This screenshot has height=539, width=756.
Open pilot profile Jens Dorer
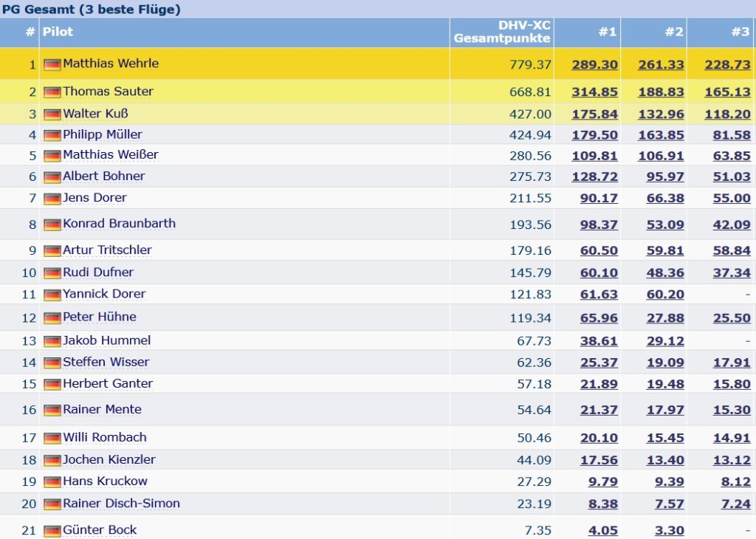click(95, 198)
